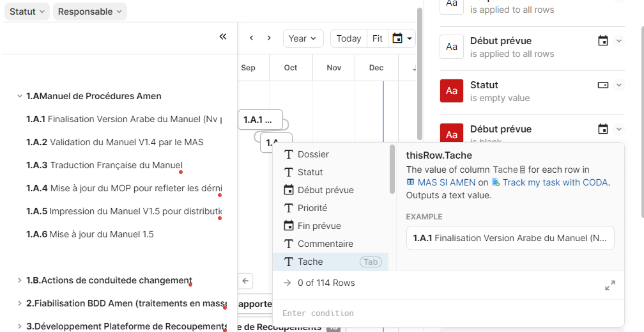This screenshot has height=332, width=644.
Task: Click the Oct month header
Action: click(x=291, y=67)
